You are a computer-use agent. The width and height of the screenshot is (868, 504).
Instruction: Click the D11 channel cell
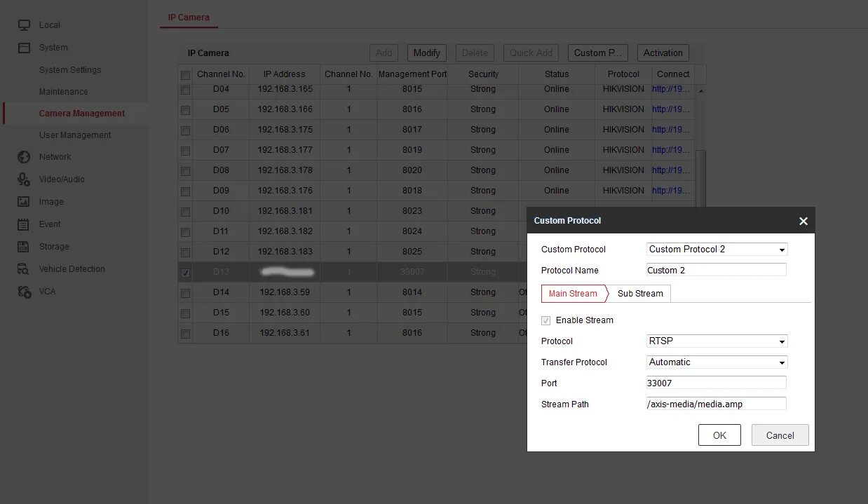[x=221, y=231]
